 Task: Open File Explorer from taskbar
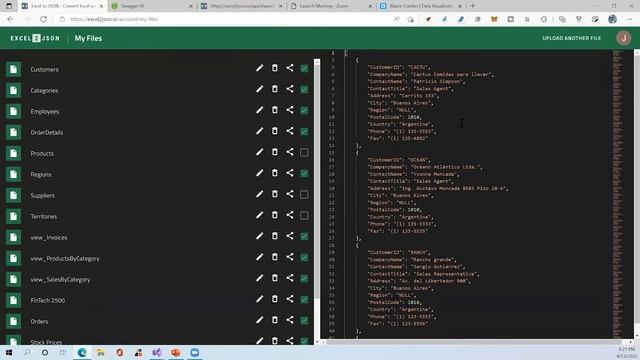pyautogui.click(x=100, y=353)
